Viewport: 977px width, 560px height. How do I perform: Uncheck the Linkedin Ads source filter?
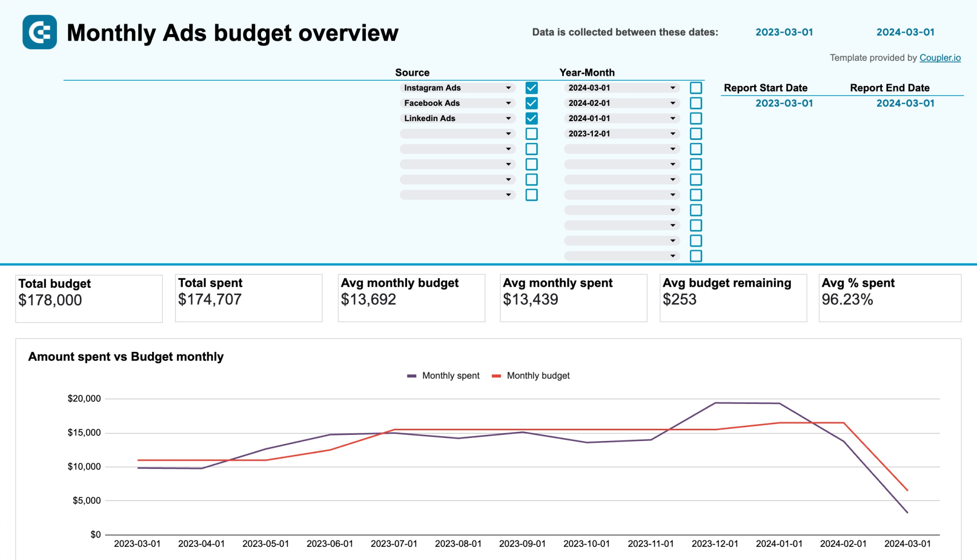point(531,118)
